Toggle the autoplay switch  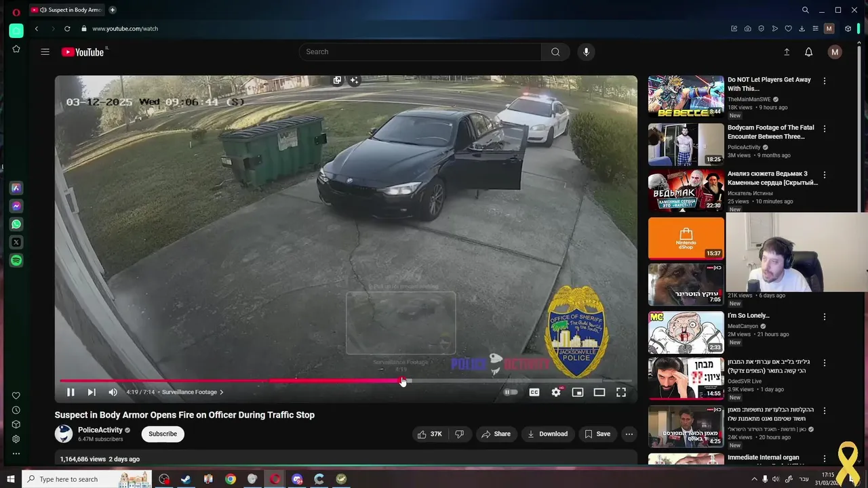pos(511,392)
